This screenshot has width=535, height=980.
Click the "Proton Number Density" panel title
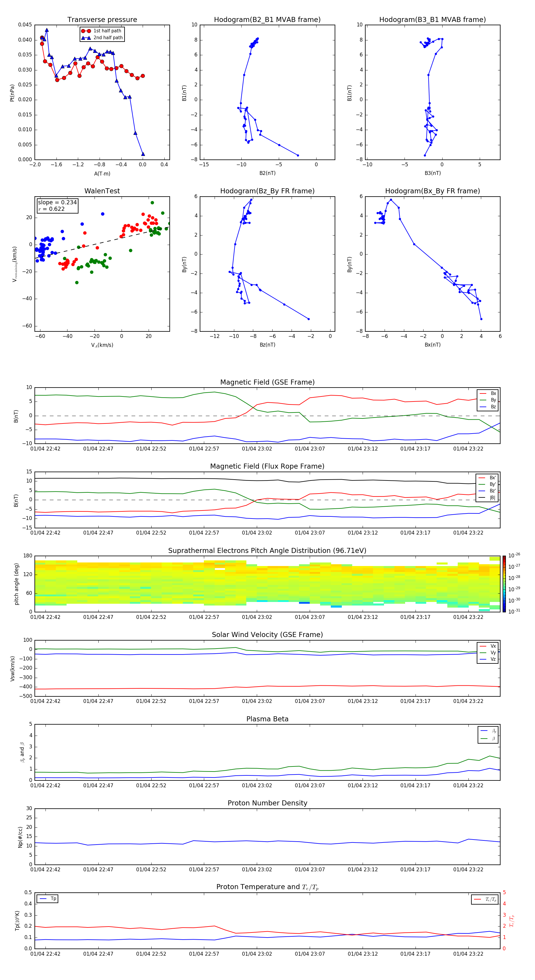267,803
